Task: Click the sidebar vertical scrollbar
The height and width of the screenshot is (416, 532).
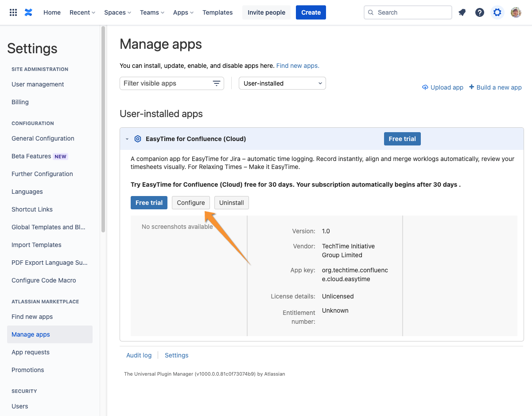Action: coord(103,129)
